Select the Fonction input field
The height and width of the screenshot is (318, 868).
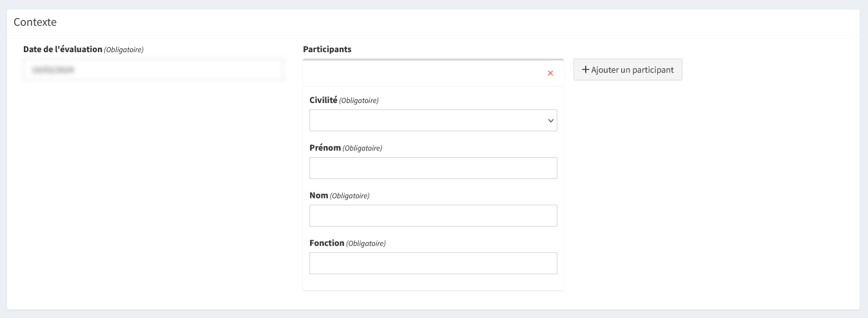[x=433, y=263]
